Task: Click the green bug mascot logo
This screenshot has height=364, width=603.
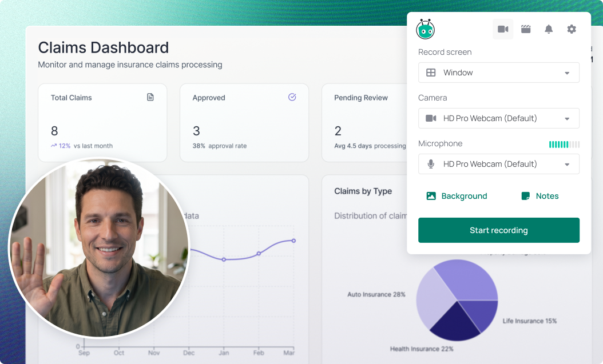Action: tap(425, 29)
